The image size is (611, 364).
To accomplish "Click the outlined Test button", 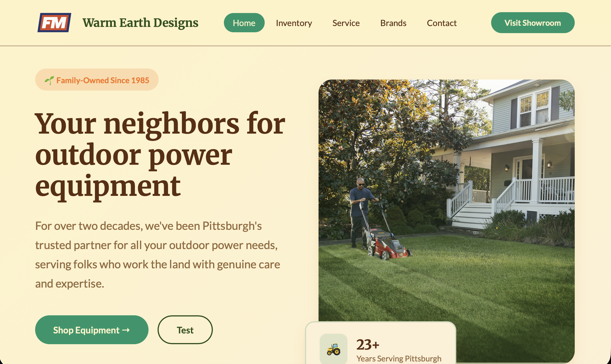I will tap(185, 330).
